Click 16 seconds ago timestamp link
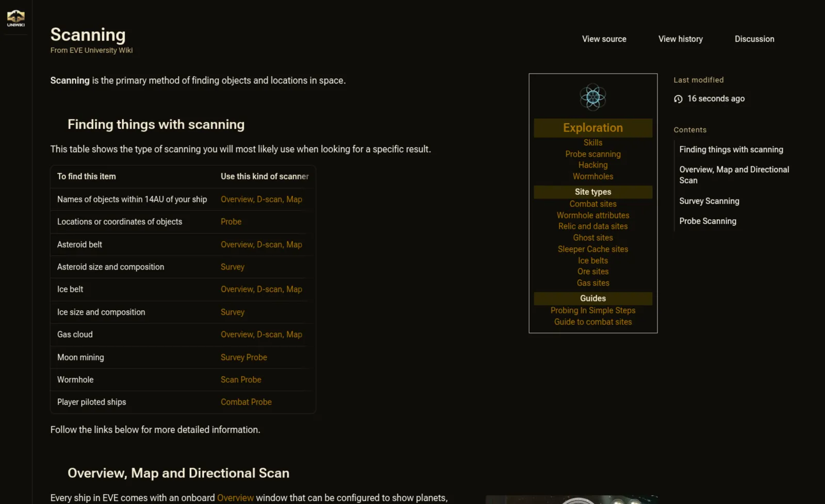 tap(716, 98)
